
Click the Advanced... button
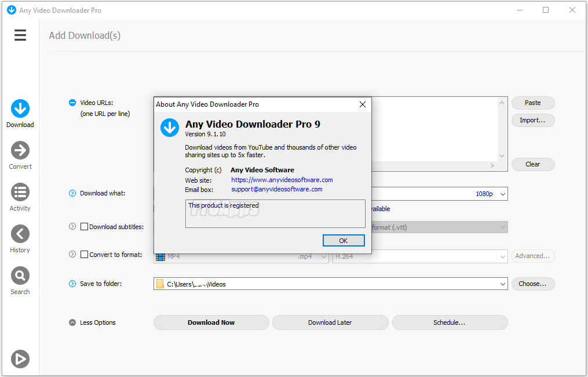(533, 256)
